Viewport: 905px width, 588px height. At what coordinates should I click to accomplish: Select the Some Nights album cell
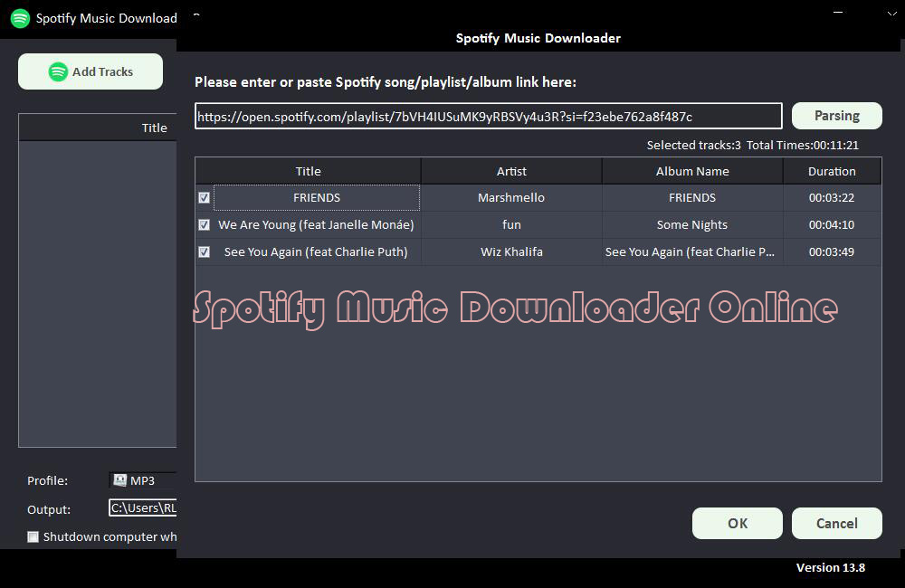pos(692,224)
